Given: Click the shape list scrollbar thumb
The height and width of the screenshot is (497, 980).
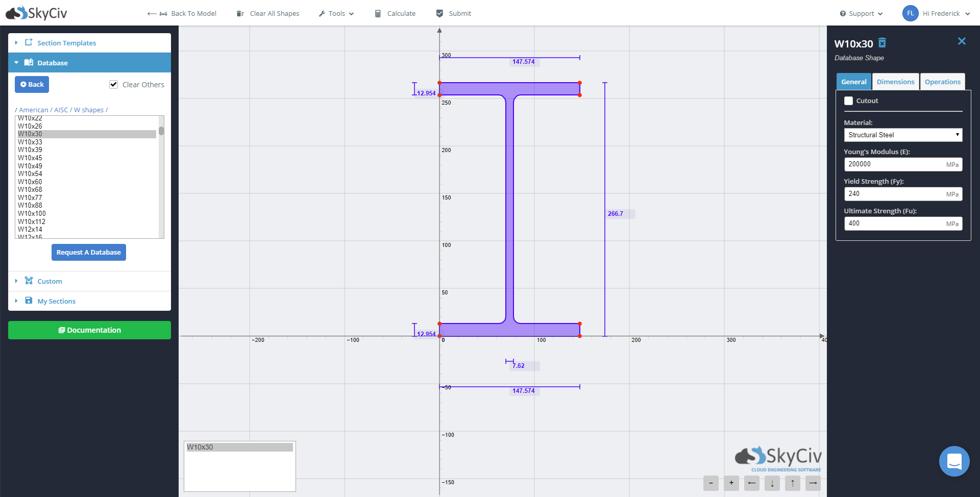Looking at the screenshot, I should [161, 131].
